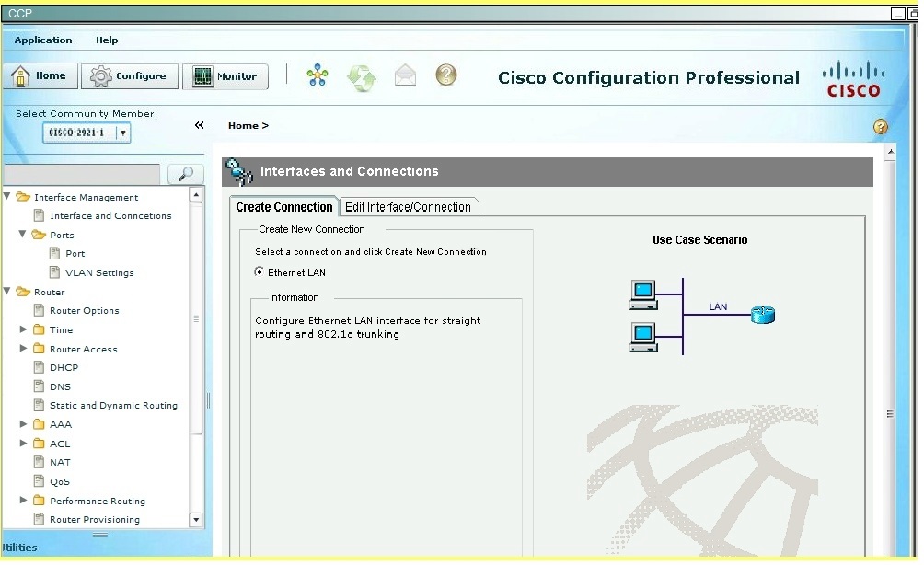Viewport: 924px width, 565px height.
Task: Select Static and Dynamic Routing
Action: (x=113, y=406)
